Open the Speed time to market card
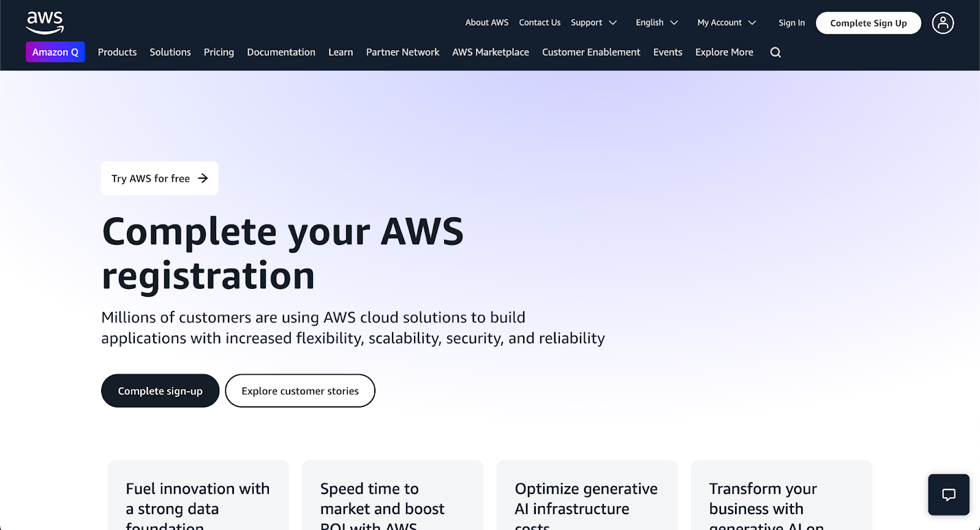The width and height of the screenshot is (980, 530). (393, 496)
